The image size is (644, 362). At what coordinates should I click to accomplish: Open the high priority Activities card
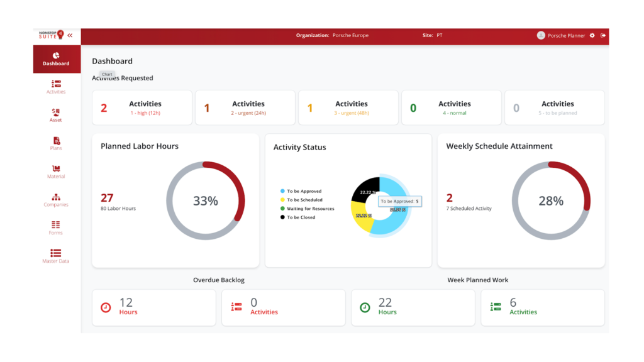143,107
